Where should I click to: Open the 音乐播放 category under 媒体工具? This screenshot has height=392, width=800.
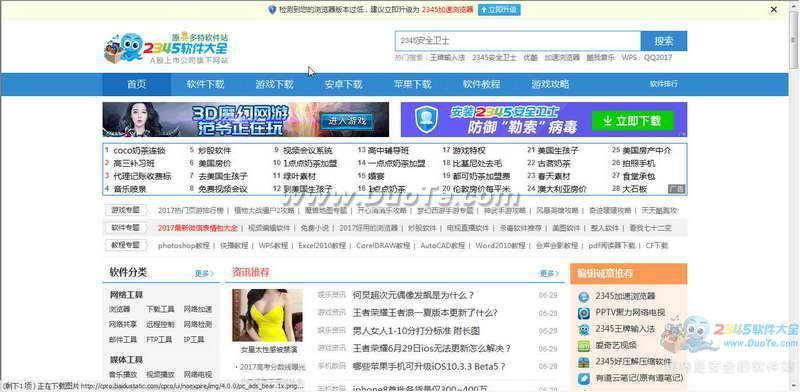tap(123, 374)
